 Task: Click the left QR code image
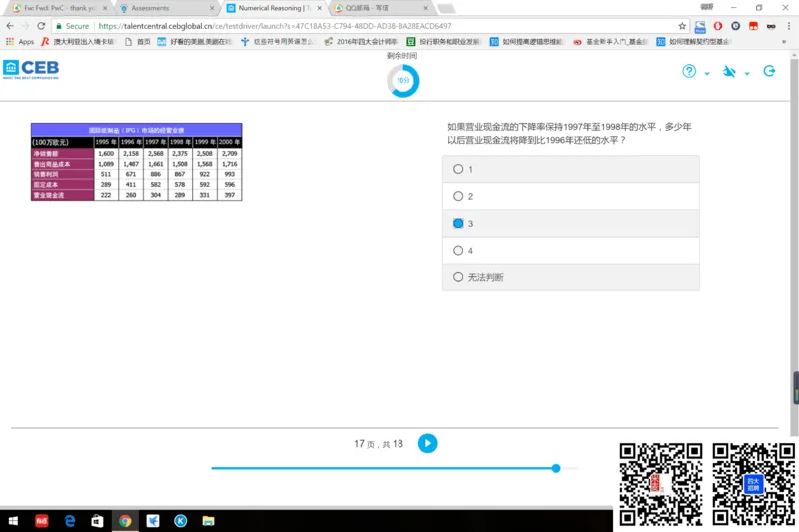661,484
